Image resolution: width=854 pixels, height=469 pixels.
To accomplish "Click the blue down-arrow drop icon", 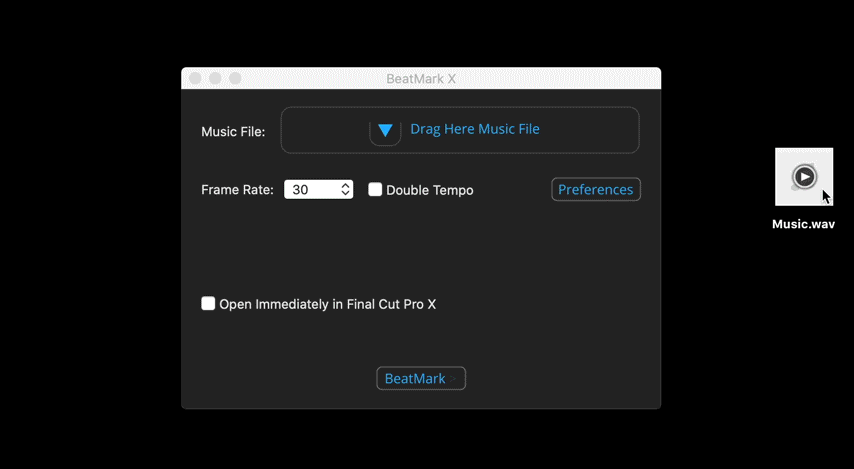I will [385, 131].
